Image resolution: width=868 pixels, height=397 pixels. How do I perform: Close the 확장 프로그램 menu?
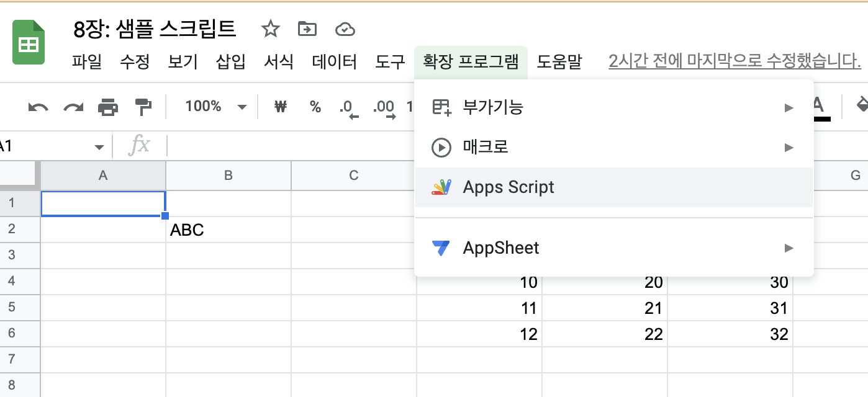point(471,62)
